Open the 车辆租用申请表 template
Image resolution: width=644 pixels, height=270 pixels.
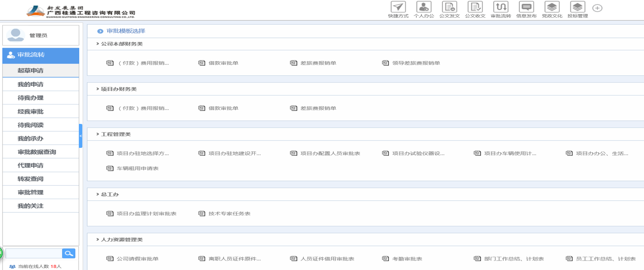pos(137,169)
